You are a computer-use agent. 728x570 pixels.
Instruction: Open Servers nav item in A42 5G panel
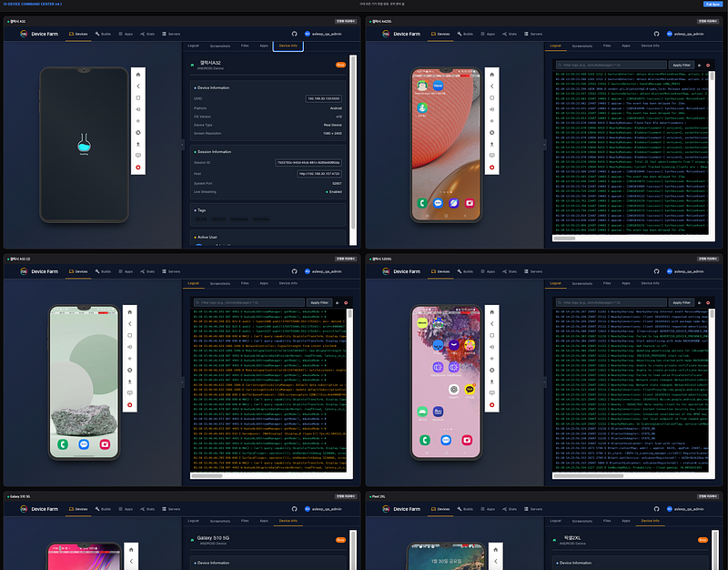click(533, 34)
